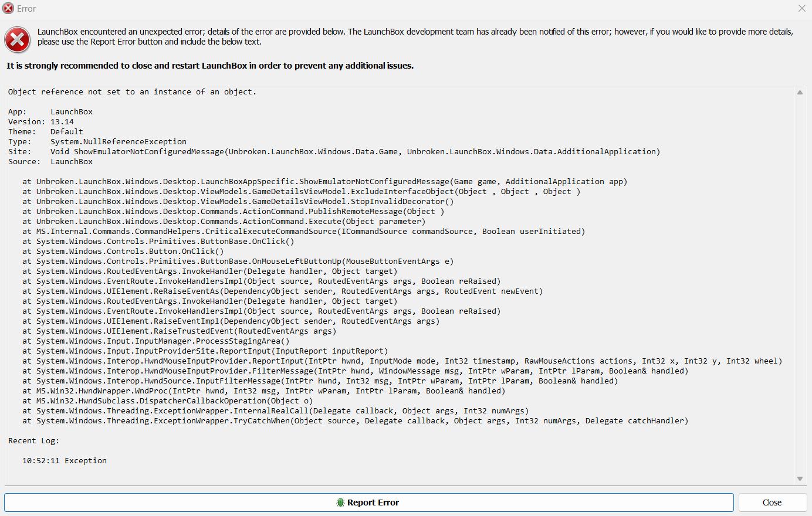Click the HwndMouseInputProvider.ReportInput stack line

(x=402, y=361)
